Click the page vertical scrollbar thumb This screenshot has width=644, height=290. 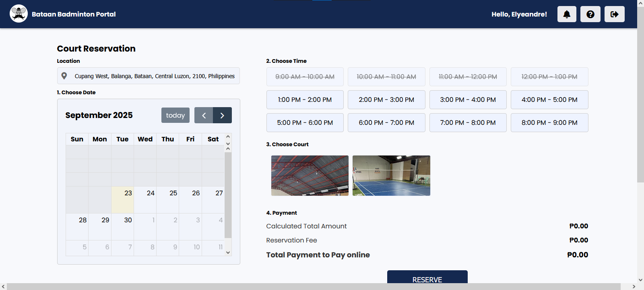click(640, 95)
